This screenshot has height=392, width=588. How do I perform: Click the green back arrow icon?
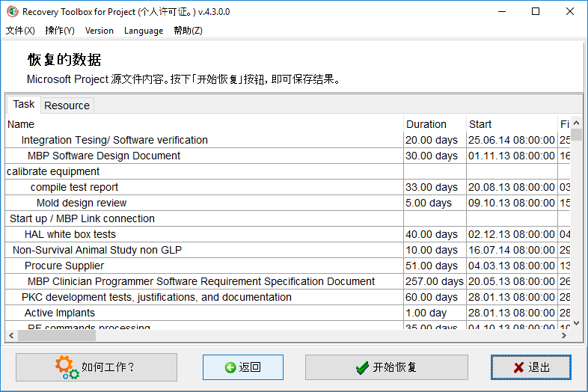coord(230,367)
